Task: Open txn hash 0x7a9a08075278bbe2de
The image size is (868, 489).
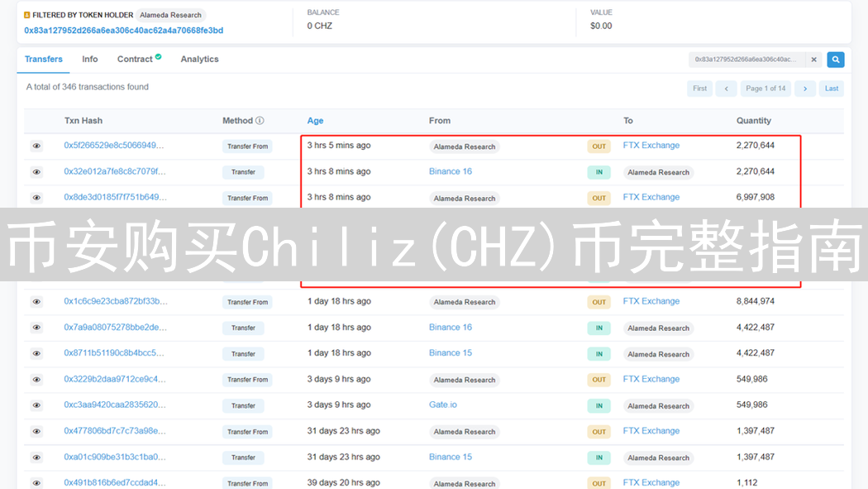Action: pos(115,328)
